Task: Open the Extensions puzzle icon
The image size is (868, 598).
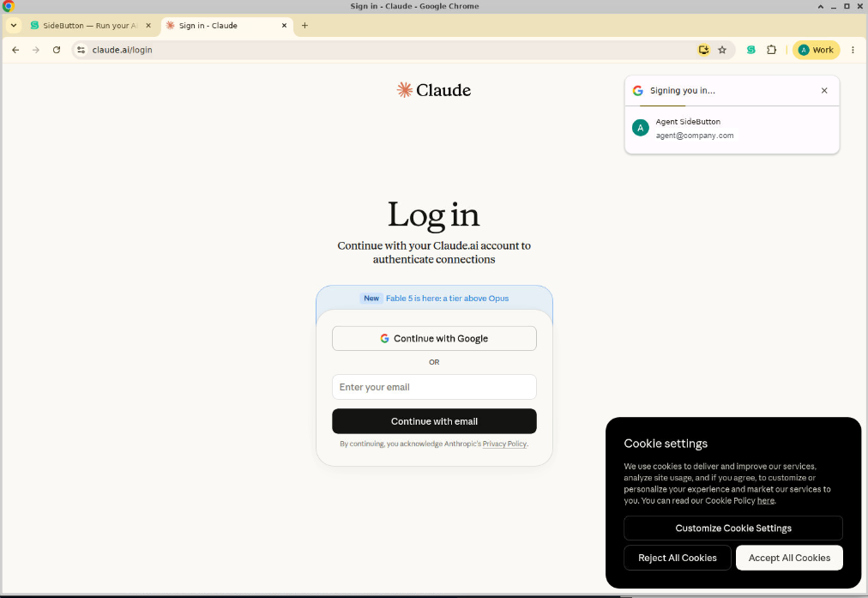Action: 771,50
